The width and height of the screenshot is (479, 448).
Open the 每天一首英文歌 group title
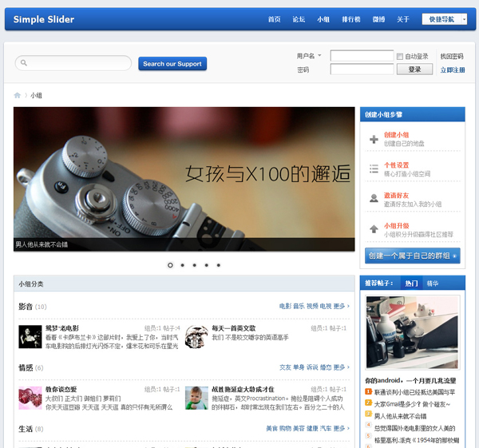click(x=234, y=328)
